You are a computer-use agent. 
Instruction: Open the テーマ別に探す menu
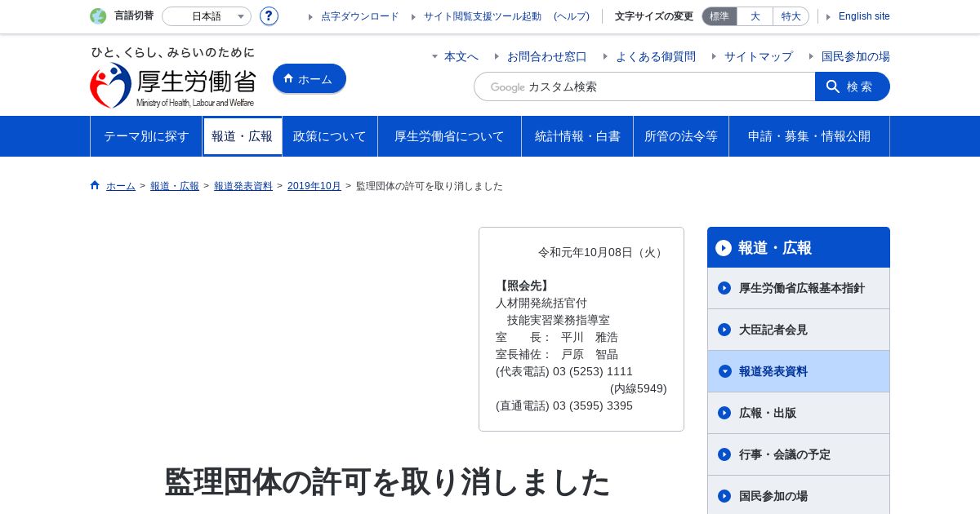146,136
